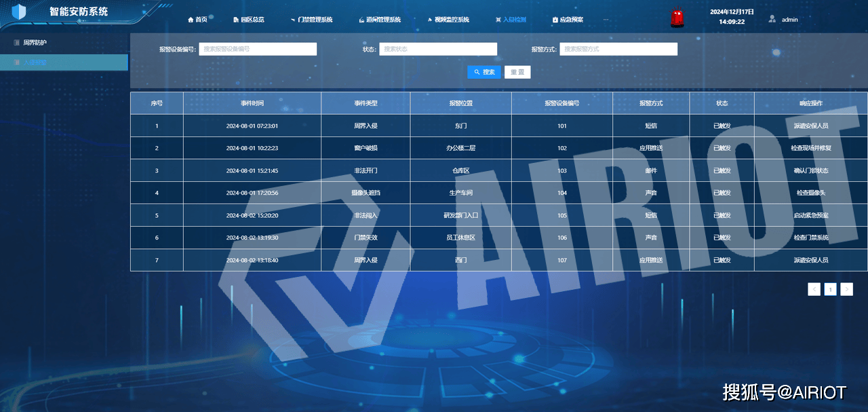Click the 重置 reset button
Screen dimensions: 868x412
tap(517, 72)
